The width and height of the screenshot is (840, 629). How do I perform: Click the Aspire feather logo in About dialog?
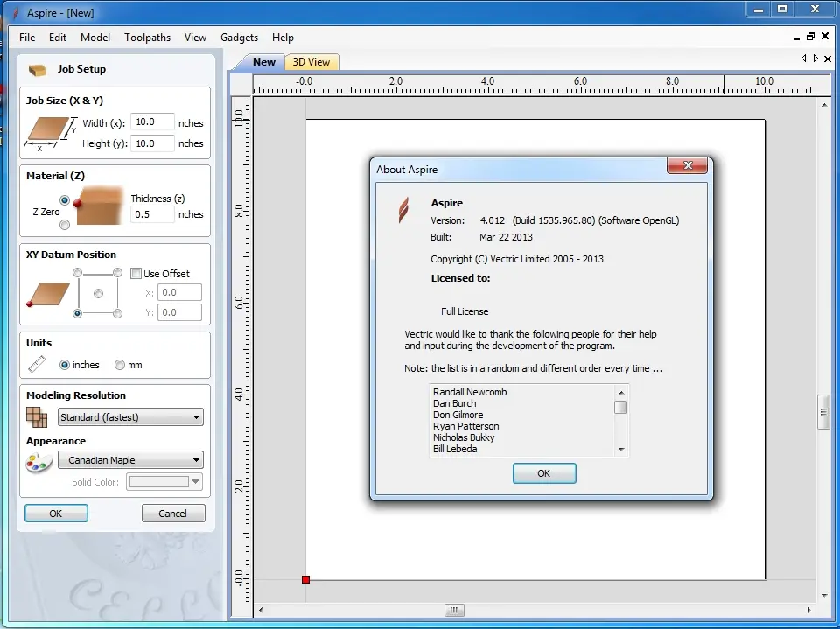403,209
